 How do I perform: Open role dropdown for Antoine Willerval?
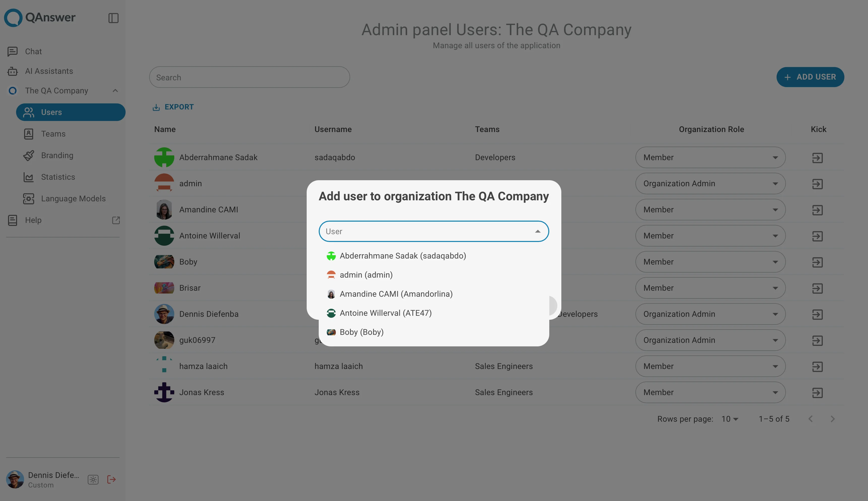[x=710, y=236]
